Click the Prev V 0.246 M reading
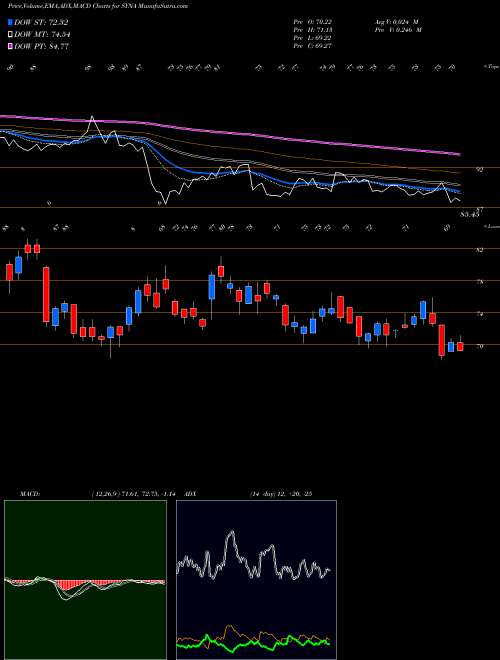500x660 pixels. [397, 30]
